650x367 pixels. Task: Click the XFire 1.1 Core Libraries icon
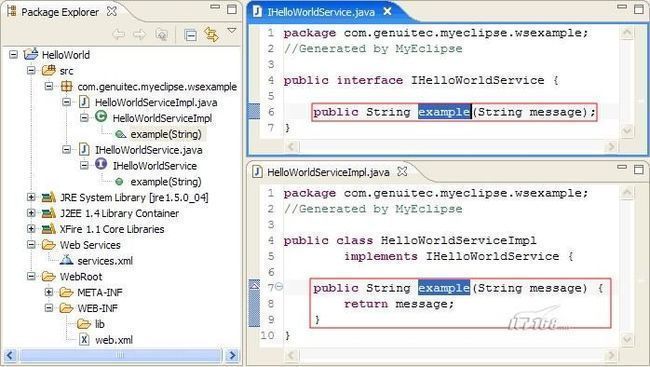click(49, 228)
